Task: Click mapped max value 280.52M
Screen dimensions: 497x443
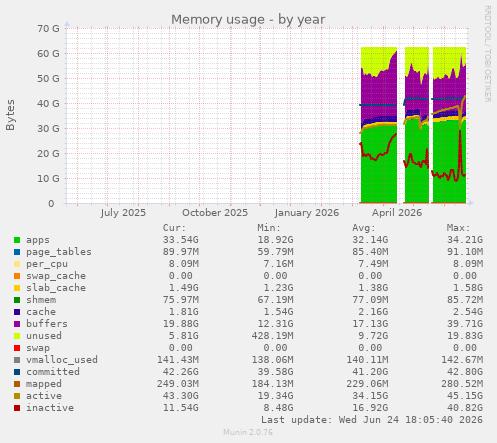Action: click(462, 384)
